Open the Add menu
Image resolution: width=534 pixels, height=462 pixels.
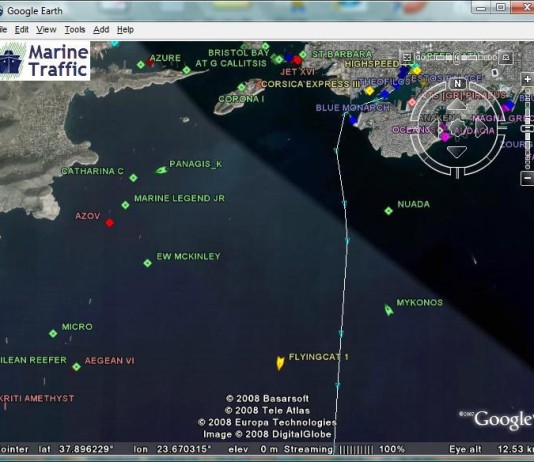click(101, 30)
